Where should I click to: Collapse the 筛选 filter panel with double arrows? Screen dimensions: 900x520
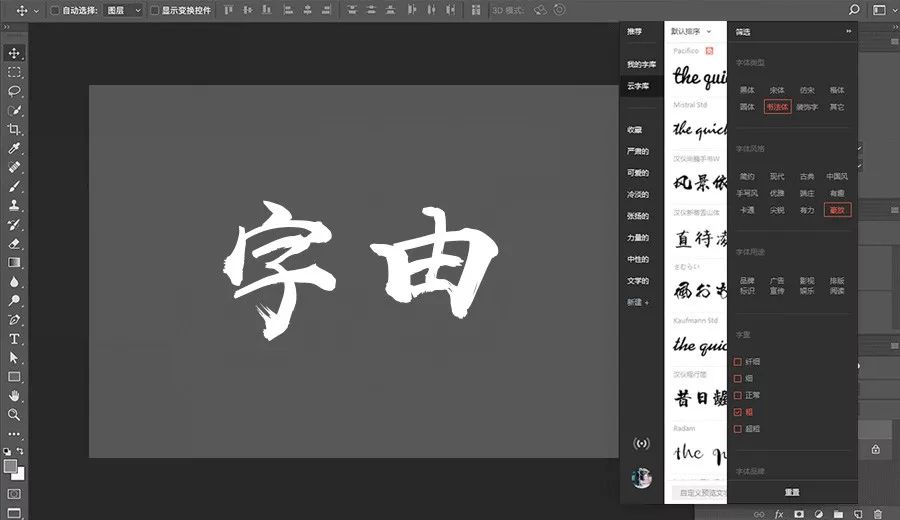click(x=849, y=32)
